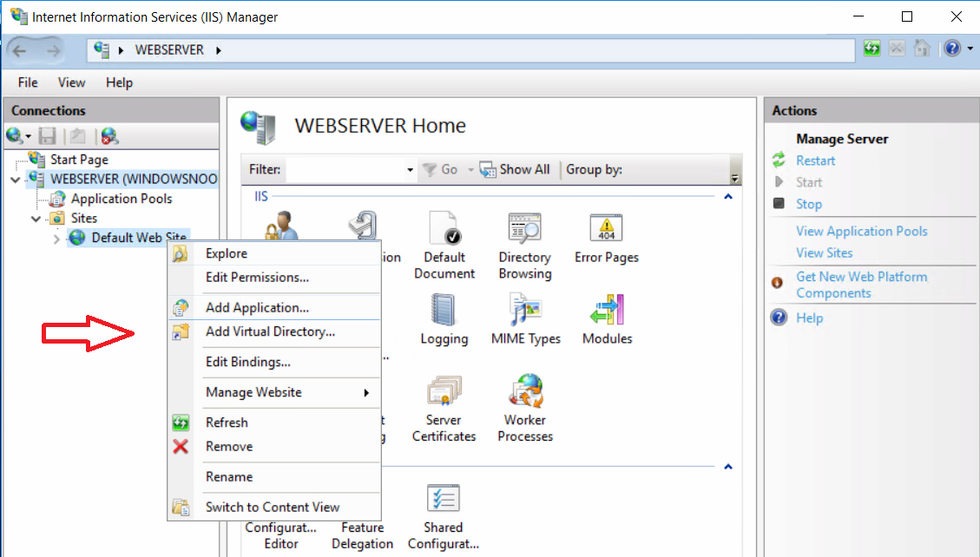Collapse the Sites node in Connections tree
The width and height of the screenshot is (980, 557).
click(x=36, y=219)
